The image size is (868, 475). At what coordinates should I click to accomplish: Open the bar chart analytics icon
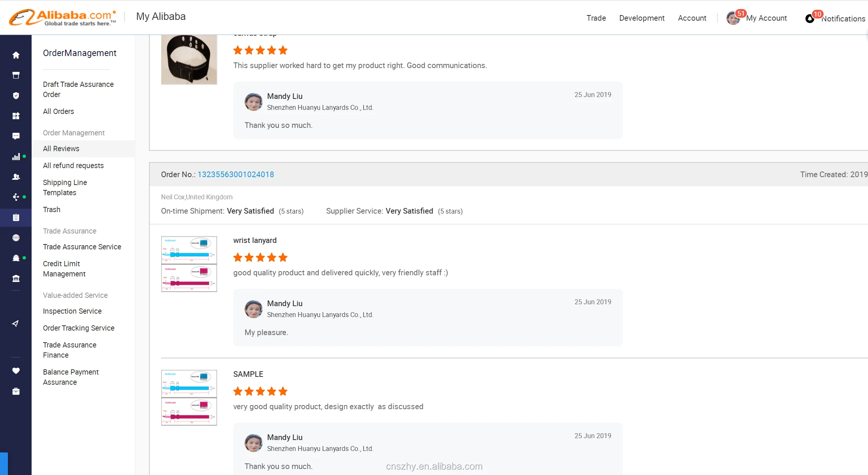[x=16, y=157]
